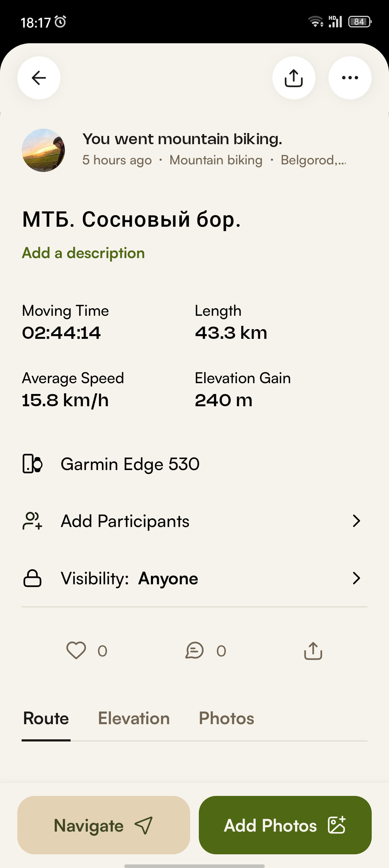Click the Add a description link
This screenshot has height=868, width=389.
click(83, 253)
